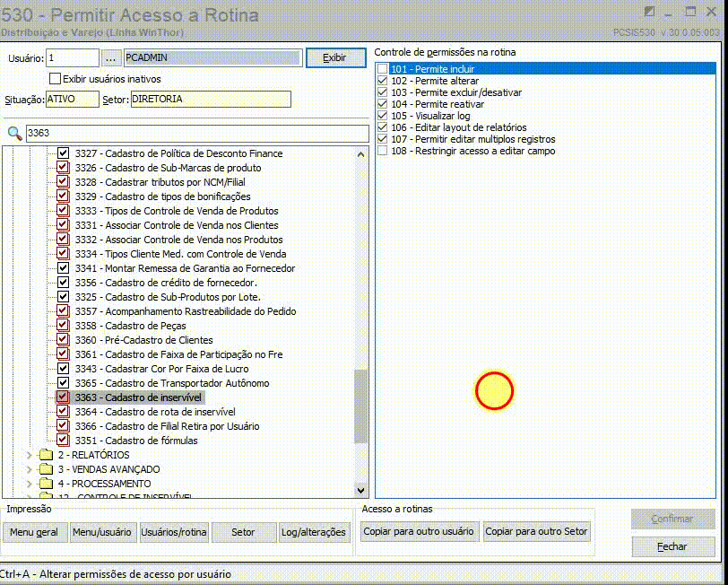This screenshot has height=585, width=728.
Task: Select 3360 - Pré-Cadastro de Clientes
Action: 144,340
